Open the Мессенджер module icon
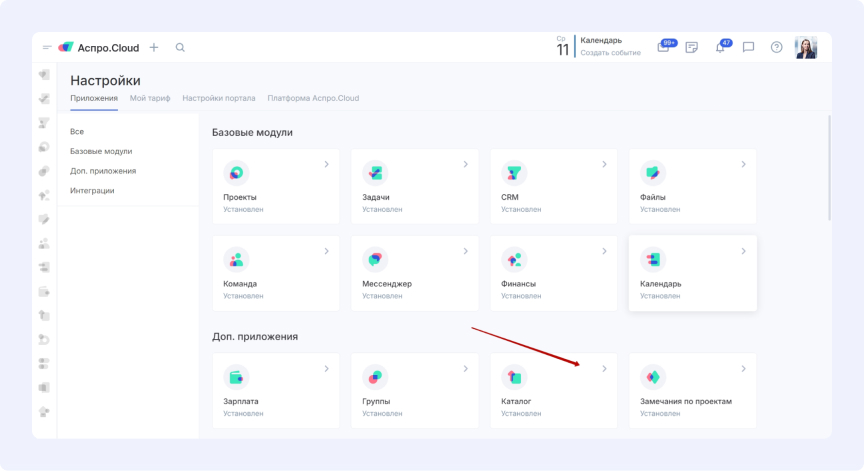This screenshot has height=471, width=864. 375,259
